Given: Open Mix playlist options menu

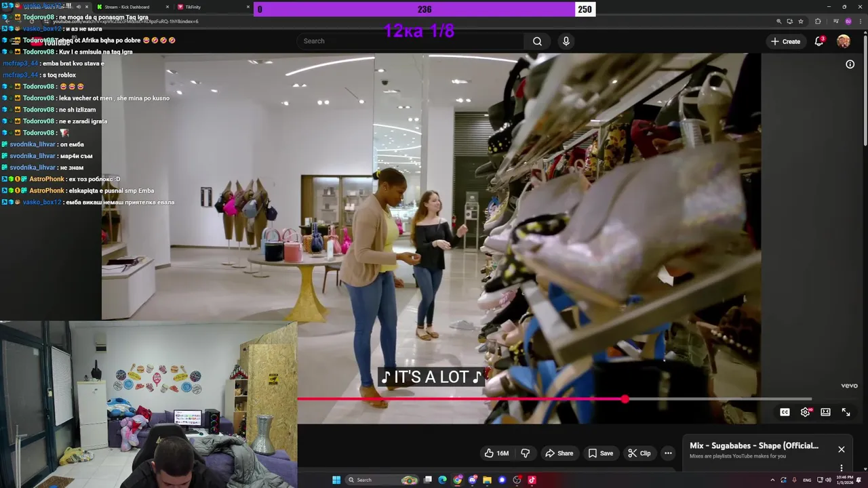Looking at the screenshot, I should pyautogui.click(x=842, y=468).
